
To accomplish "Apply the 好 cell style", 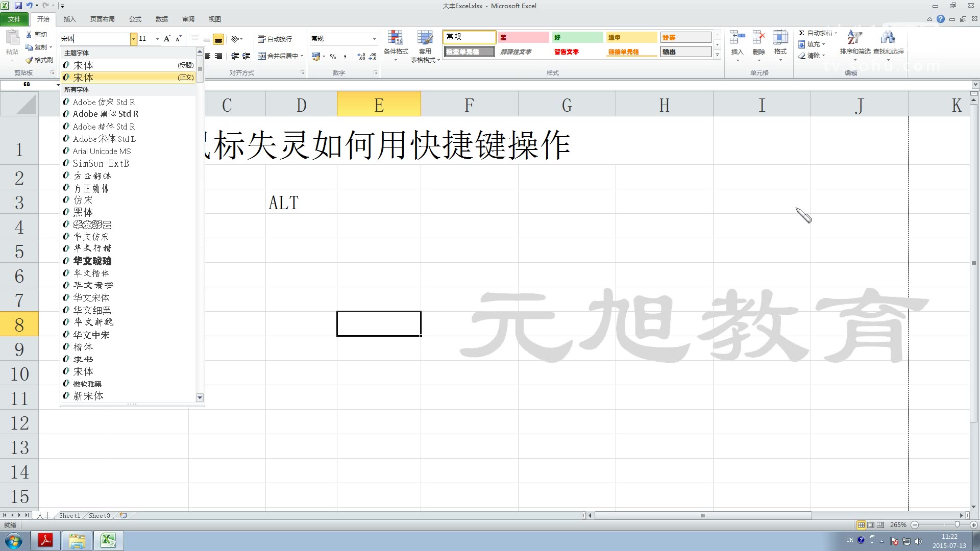I will [577, 37].
